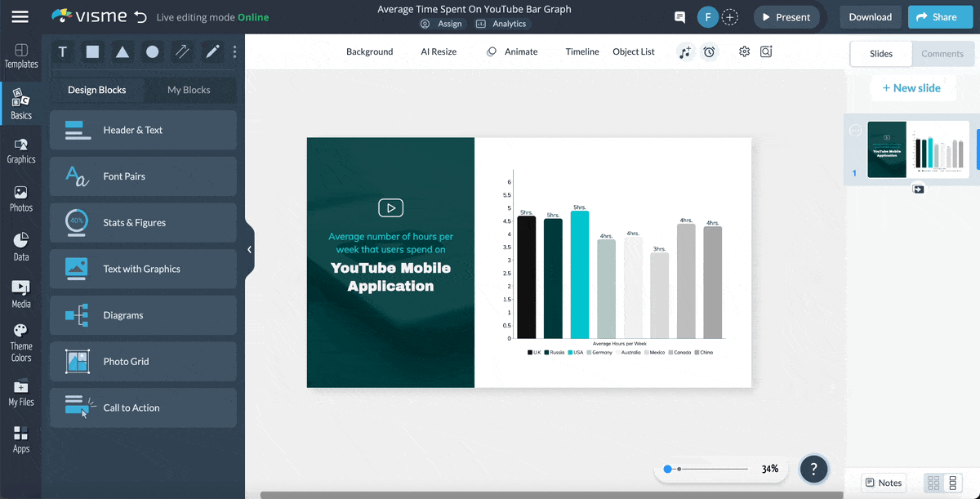980x499 pixels.
Task: Choose the pen draw tool
Action: point(212,52)
